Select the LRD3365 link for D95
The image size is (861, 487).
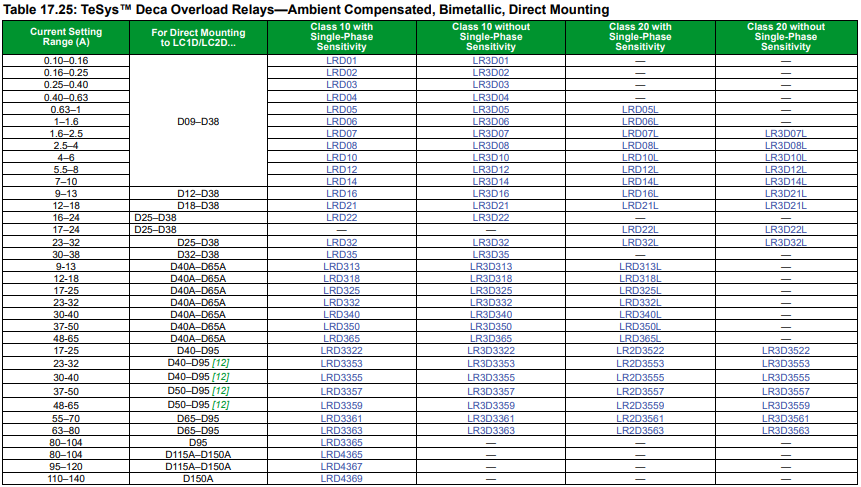click(341, 442)
